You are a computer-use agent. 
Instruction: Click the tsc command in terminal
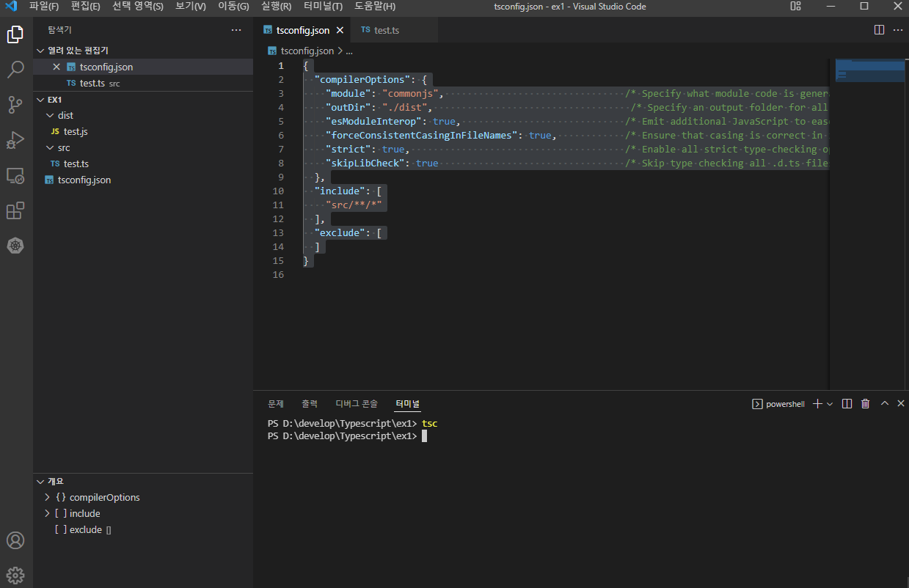pyautogui.click(x=430, y=424)
